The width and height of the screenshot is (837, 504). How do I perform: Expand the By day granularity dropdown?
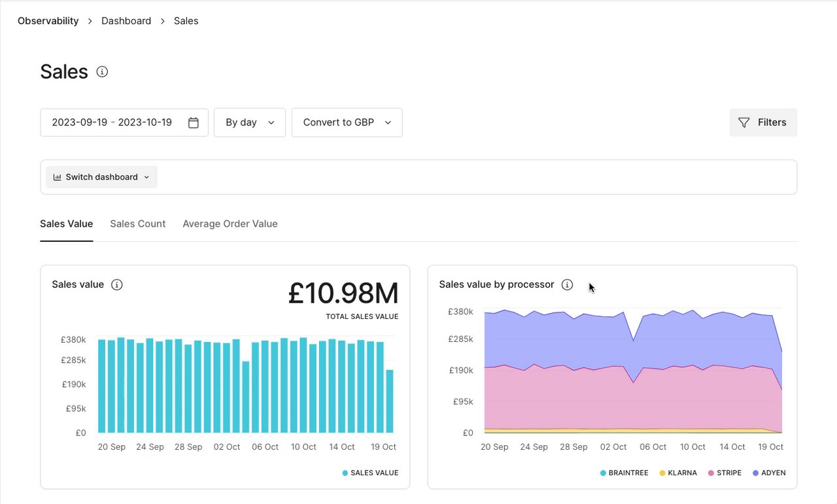[250, 123]
